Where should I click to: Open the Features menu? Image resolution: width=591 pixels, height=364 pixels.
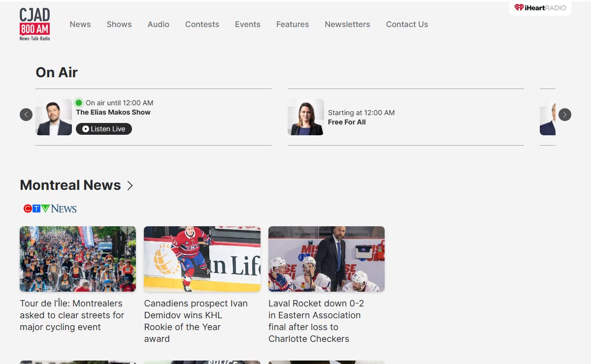coord(293,24)
